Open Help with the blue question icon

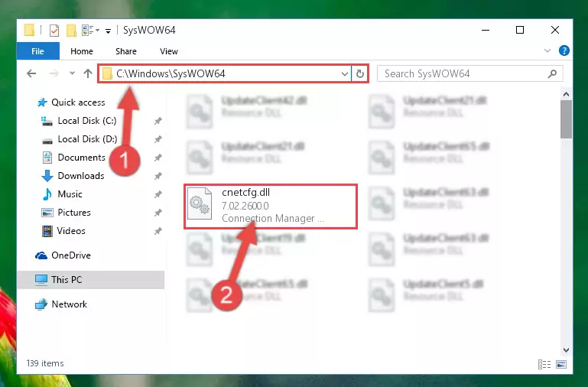click(564, 50)
